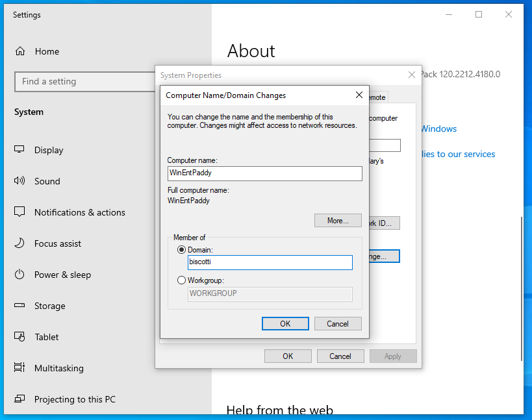Open Tablet settings icon
Screen dimensions: 532x420
tap(20, 337)
